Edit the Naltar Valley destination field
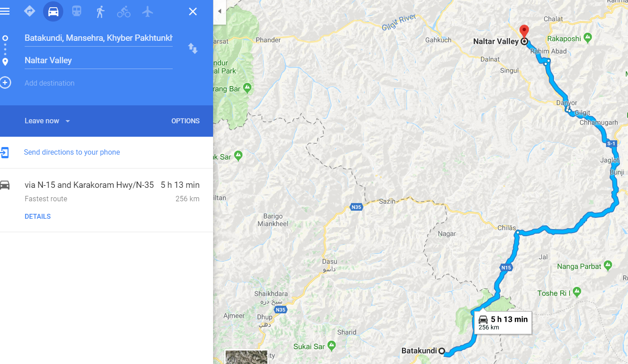The height and width of the screenshot is (364, 628). 99,61
